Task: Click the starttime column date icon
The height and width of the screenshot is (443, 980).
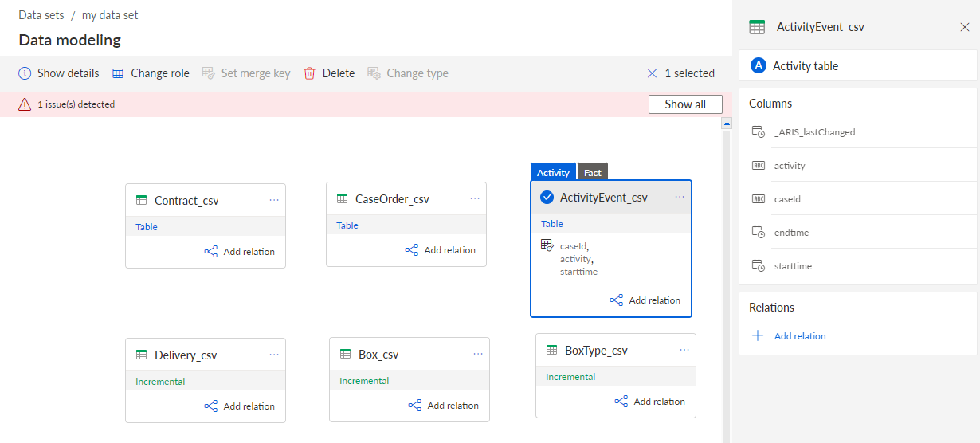Action: click(759, 266)
